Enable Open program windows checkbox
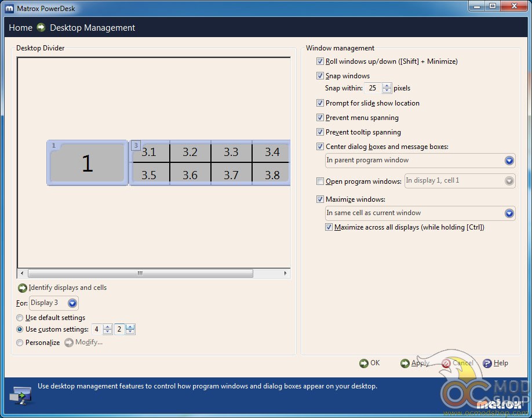This screenshot has width=532, height=418. 320,181
